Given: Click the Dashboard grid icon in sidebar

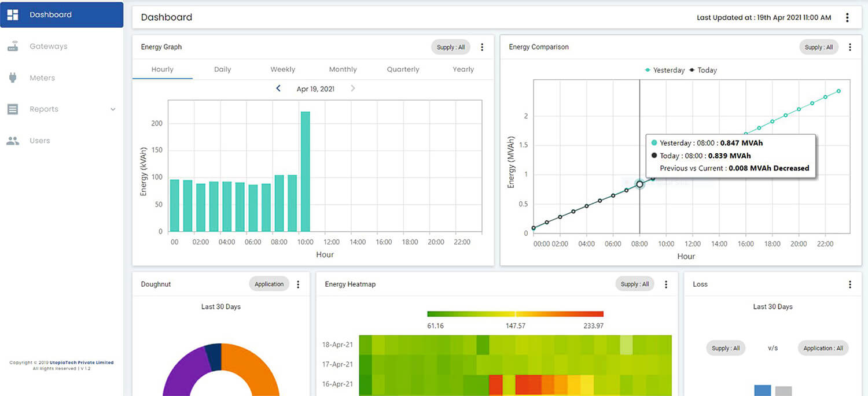Looking at the screenshot, I should point(13,15).
